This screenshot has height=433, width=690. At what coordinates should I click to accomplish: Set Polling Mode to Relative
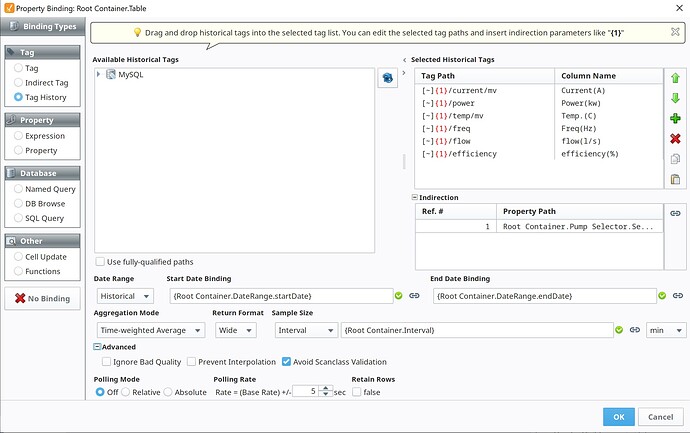pos(125,392)
